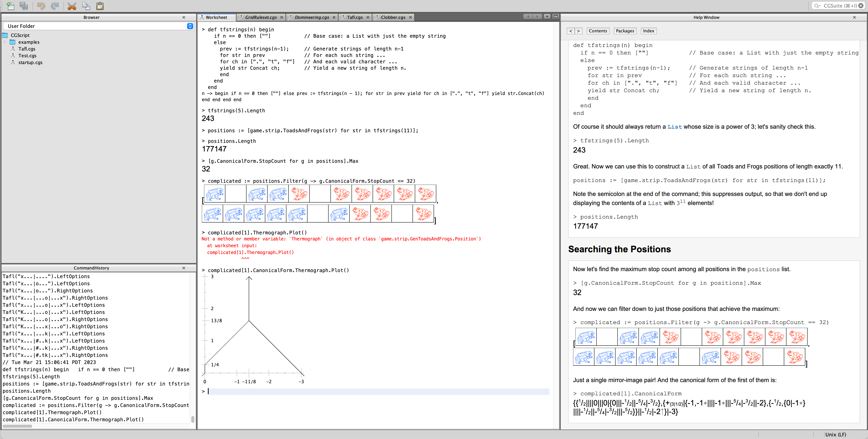Click the New File toolbar icon
The width and height of the screenshot is (868, 439).
click(10, 6)
